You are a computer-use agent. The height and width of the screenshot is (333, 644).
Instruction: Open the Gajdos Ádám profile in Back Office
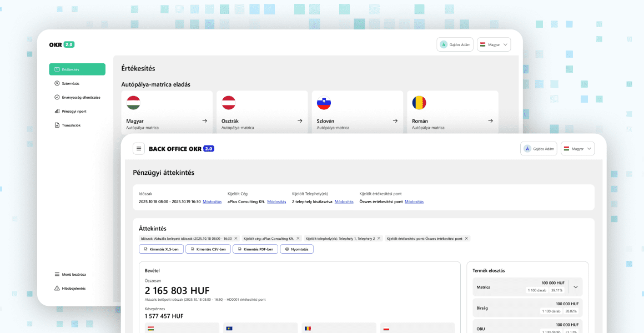click(539, 149)
